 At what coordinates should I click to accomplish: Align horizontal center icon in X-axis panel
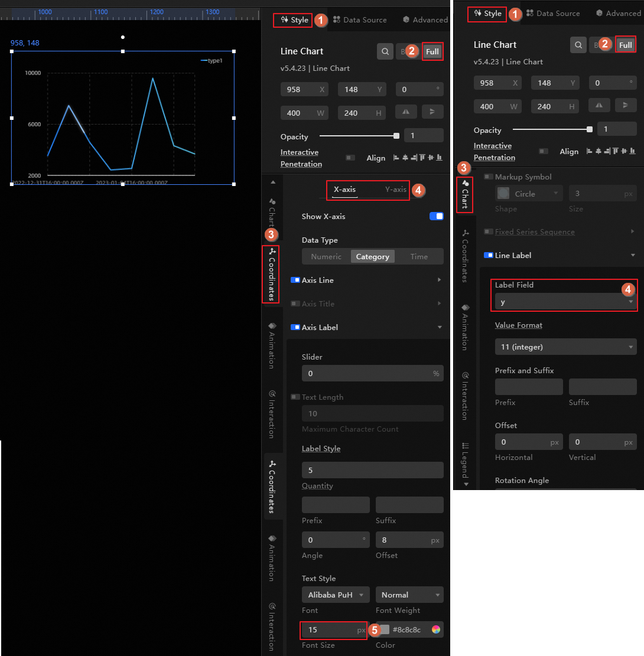[405, 158]
